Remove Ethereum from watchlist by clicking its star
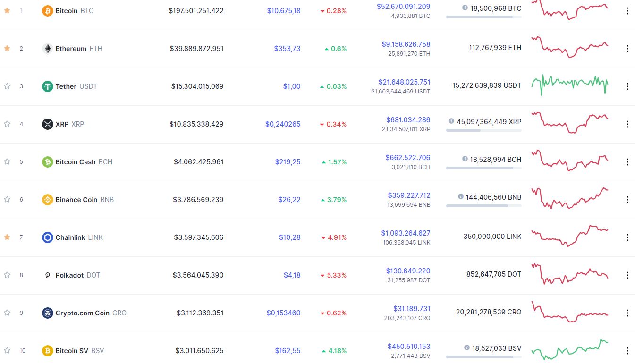 [7, 48]
